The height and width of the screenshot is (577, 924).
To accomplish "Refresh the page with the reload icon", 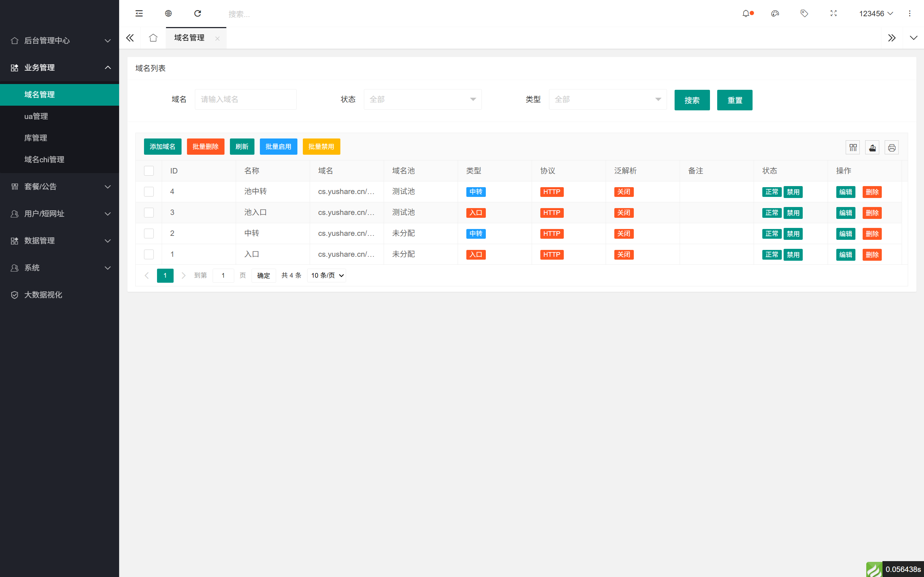I will pos(198,13).
